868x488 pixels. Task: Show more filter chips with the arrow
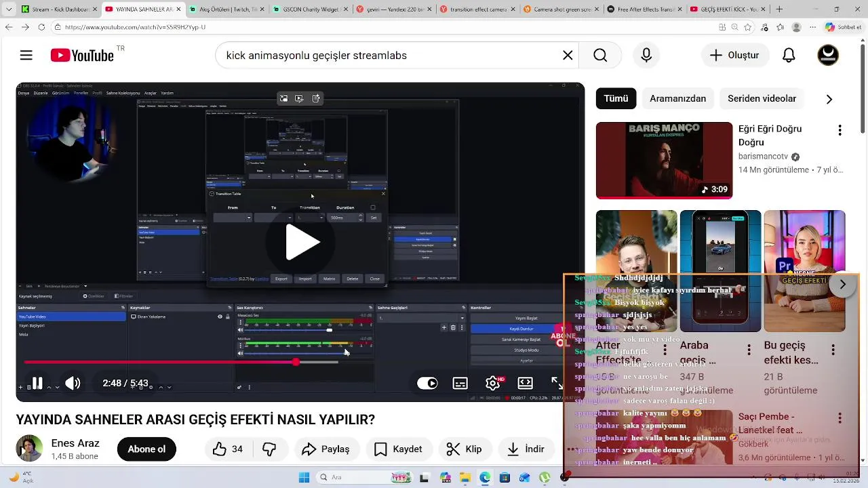pos(829,99)
